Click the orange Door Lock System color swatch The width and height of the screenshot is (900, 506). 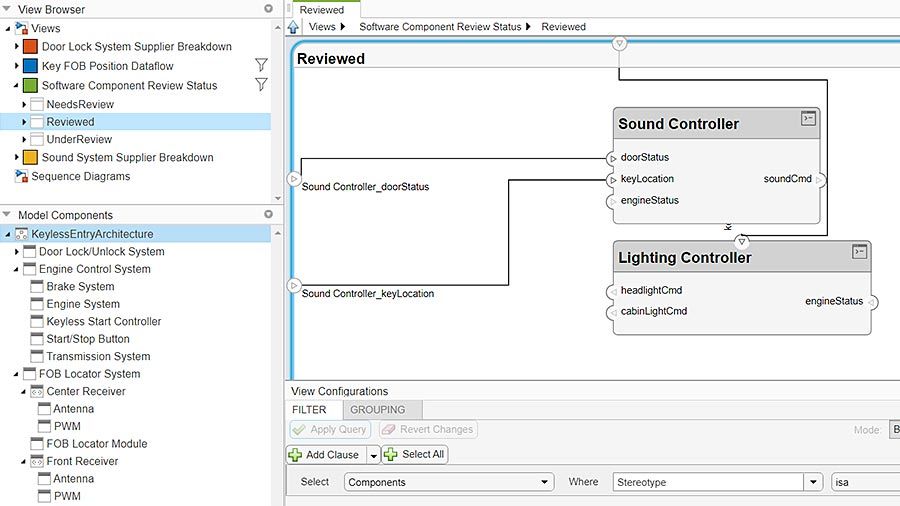coord(30,47)
